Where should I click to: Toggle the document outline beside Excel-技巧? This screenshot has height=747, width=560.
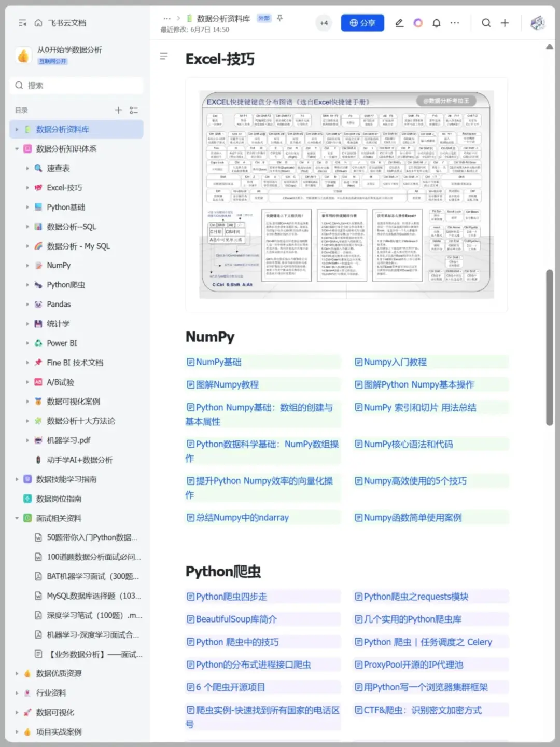click(x=163, y=56)
